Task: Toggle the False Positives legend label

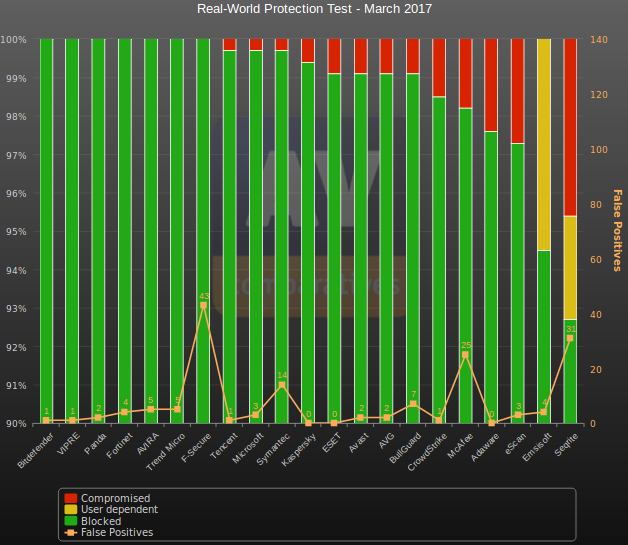Action: 117,533
